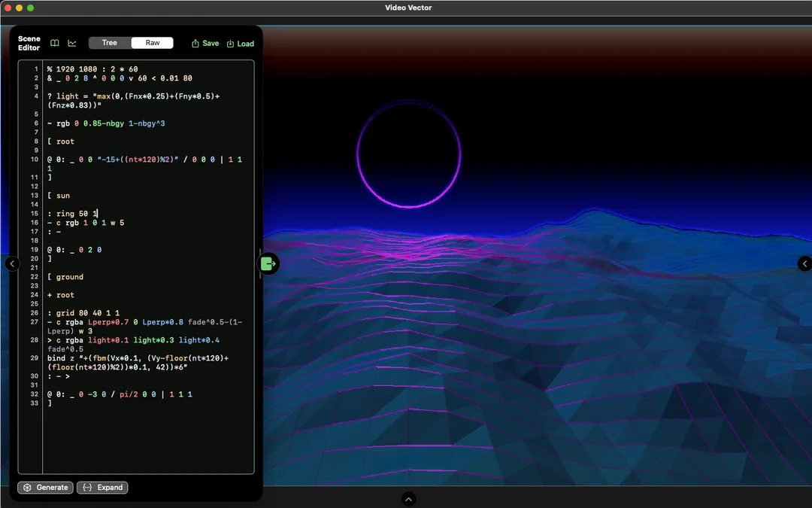Place cursor on line 15 ring code
The image size is (812, 508).
pos(77,214)
